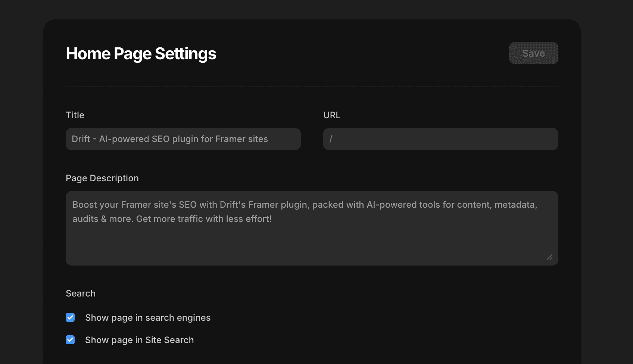Screen dimensions: 633x364
Task: Click the "Page Description" label
Action: [x=102, y=178]
